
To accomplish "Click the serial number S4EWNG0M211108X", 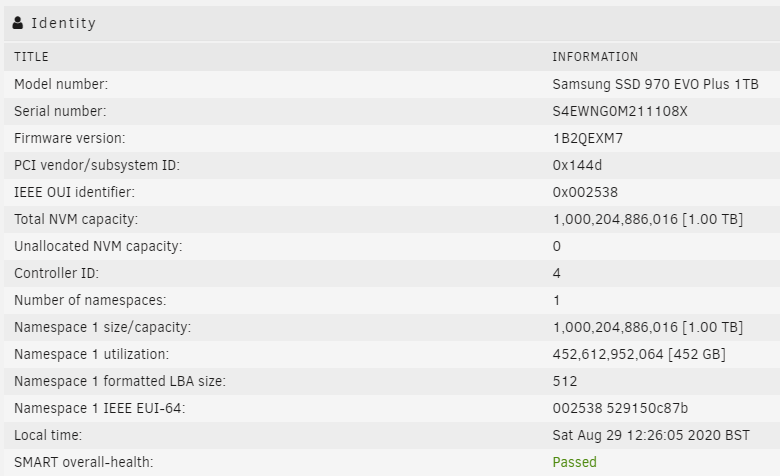I will point(620,111).
